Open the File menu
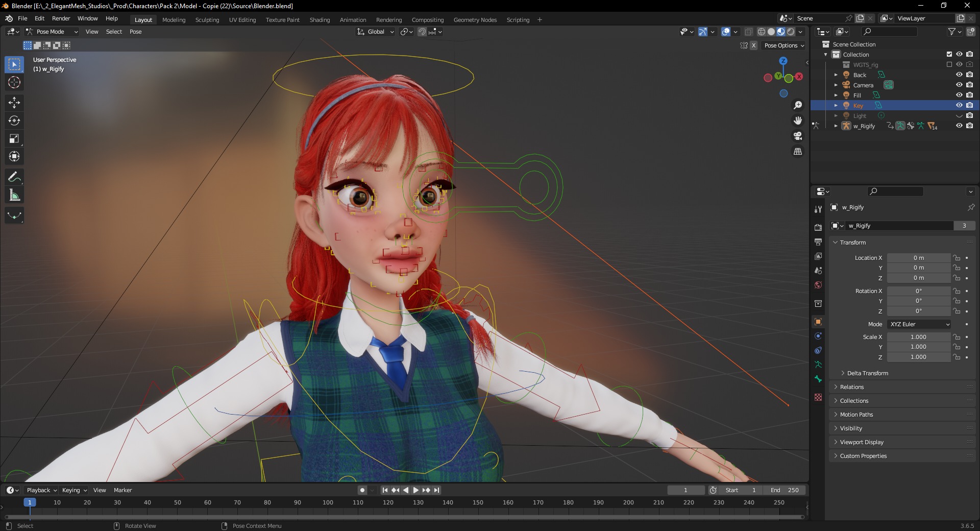Image resolution: width=980 pixels, height=531 pixels. (x=22, y=18)
